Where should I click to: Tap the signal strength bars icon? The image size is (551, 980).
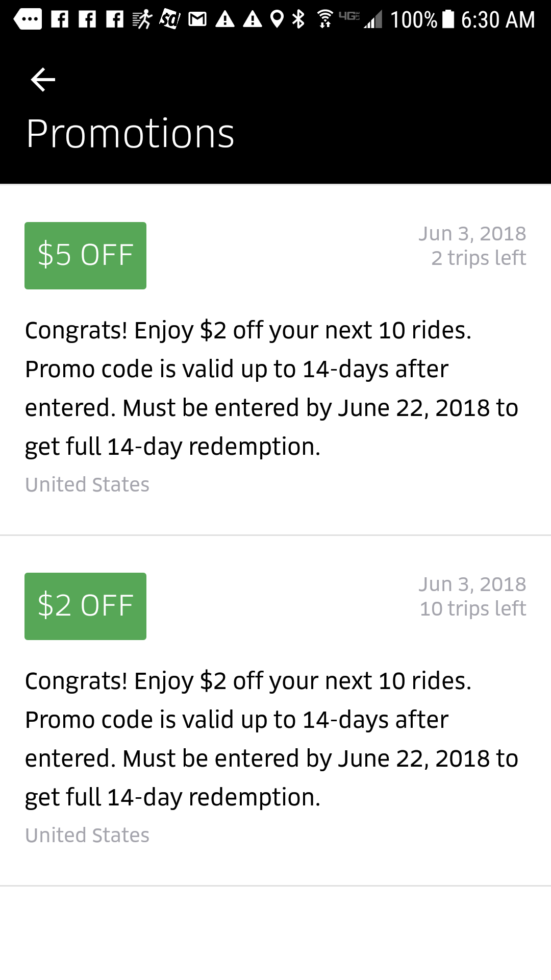[x=373, y=20]
